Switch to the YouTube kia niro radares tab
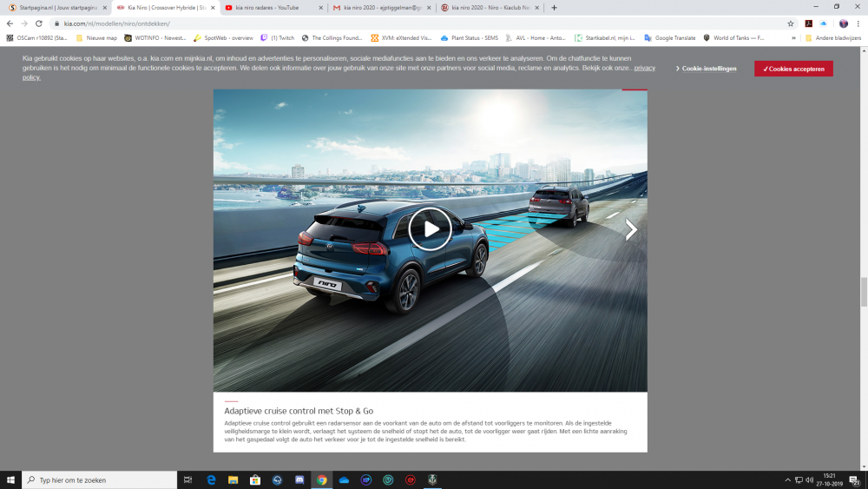This screenshot has height=489, width=868. (269, 8)
